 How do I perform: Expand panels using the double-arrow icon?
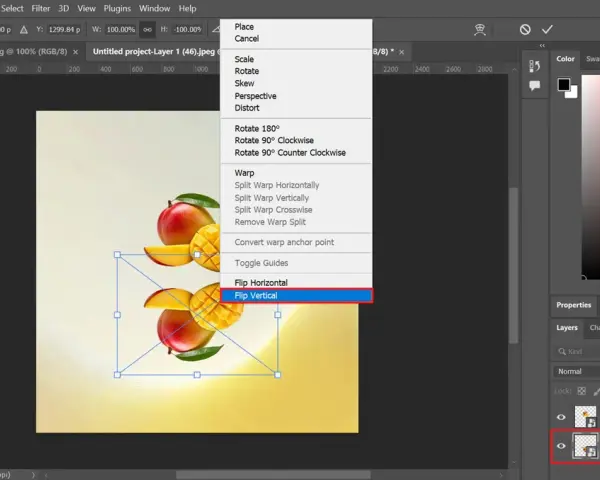coord(542,46)
